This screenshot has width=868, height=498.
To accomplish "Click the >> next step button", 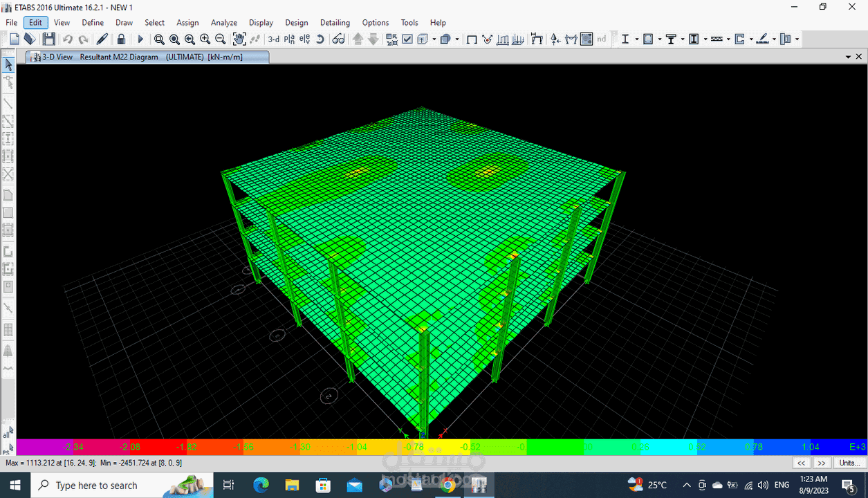I will tap(822, 463).
